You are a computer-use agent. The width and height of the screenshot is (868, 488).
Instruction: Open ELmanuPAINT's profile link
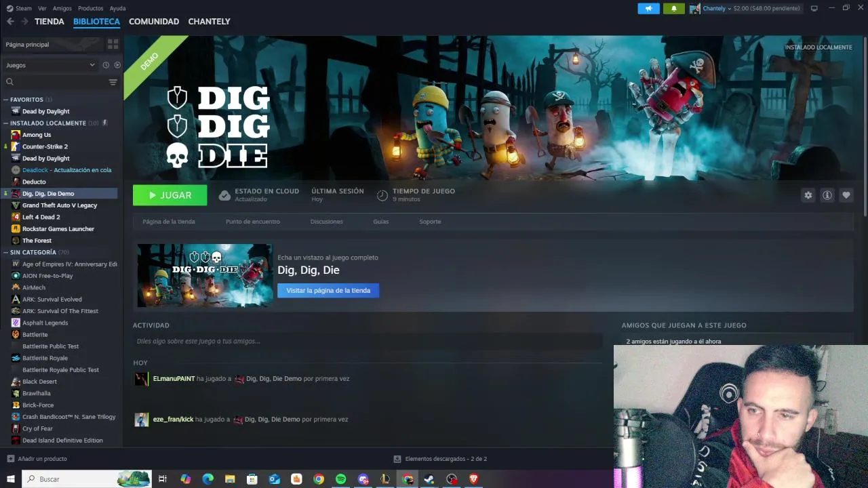pyautogui.click(x=174, y=379)
